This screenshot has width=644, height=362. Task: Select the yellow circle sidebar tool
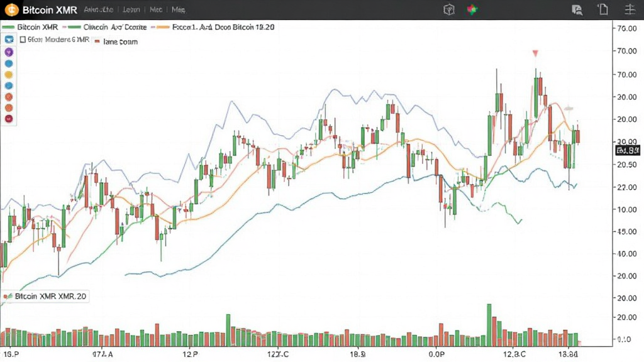click(9, 75)
